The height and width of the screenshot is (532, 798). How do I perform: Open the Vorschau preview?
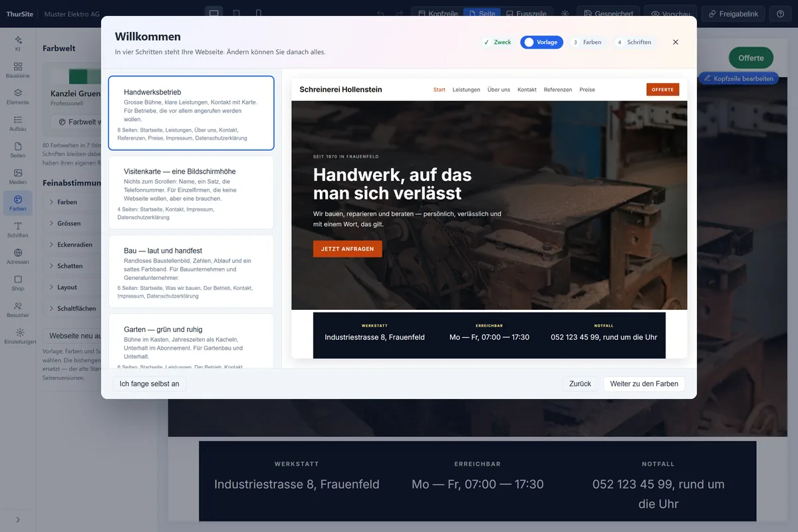click(x=670, y=14)
